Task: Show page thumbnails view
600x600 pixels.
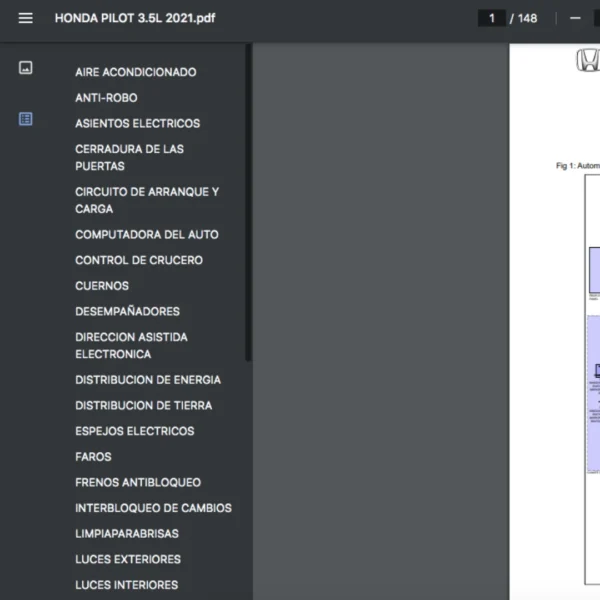Action: (x=26, y=68)
